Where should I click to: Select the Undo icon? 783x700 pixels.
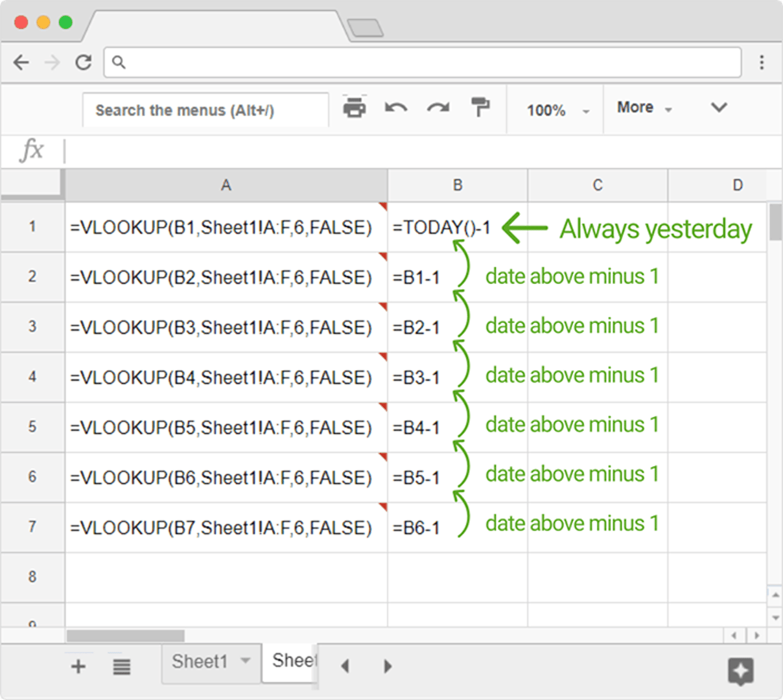click(396, 108)
